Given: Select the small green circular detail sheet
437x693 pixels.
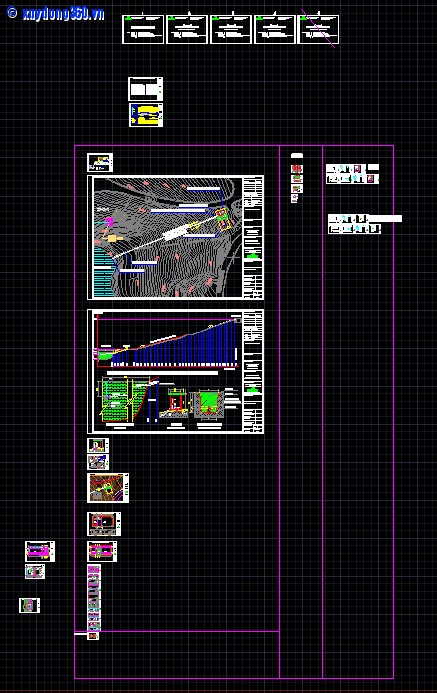Looking at the screenshot, I should coord(30,605).
